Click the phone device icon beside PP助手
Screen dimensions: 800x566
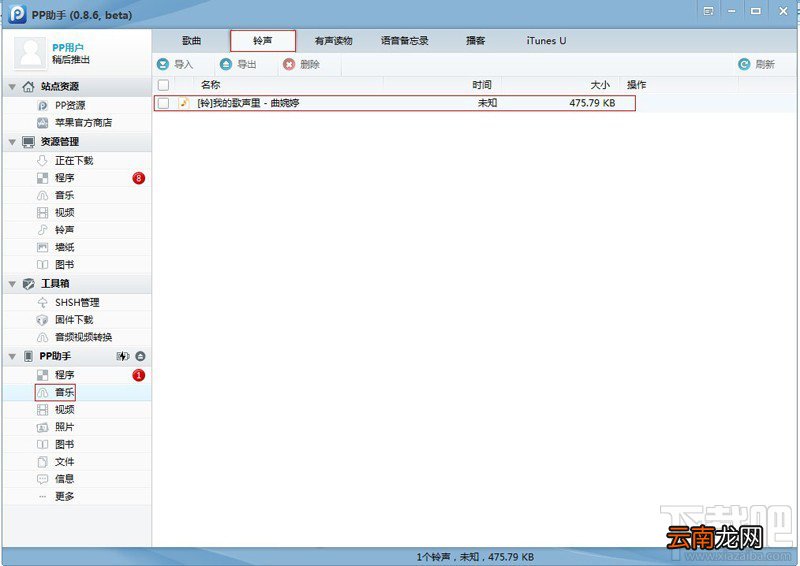pyautogui.click(x=29, y=356)
